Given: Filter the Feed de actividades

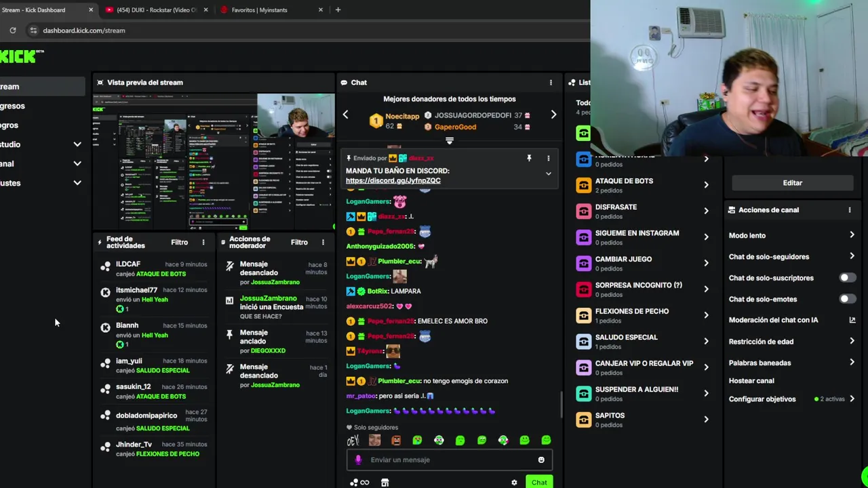Looking at the screenshot, I should click(x=179, y=242).
